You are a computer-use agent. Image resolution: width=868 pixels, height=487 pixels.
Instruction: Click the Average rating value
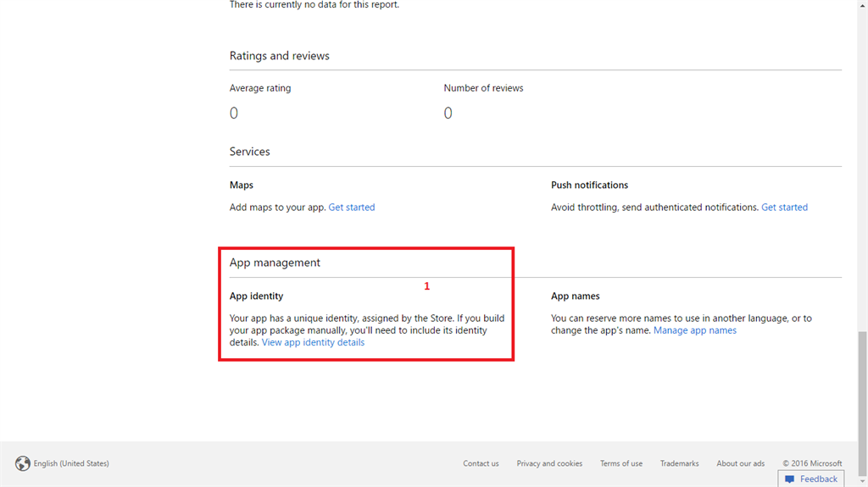coord(234,113)
